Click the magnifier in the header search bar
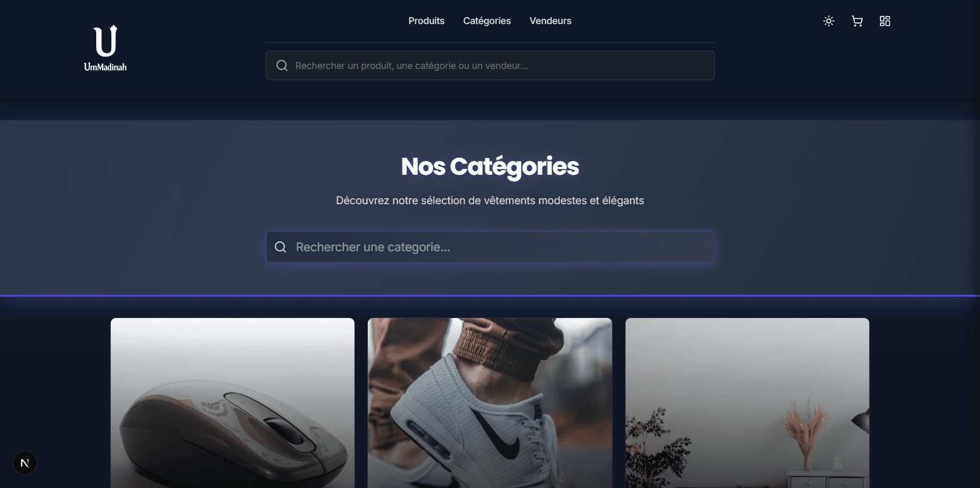 click(x=282, y=66)
